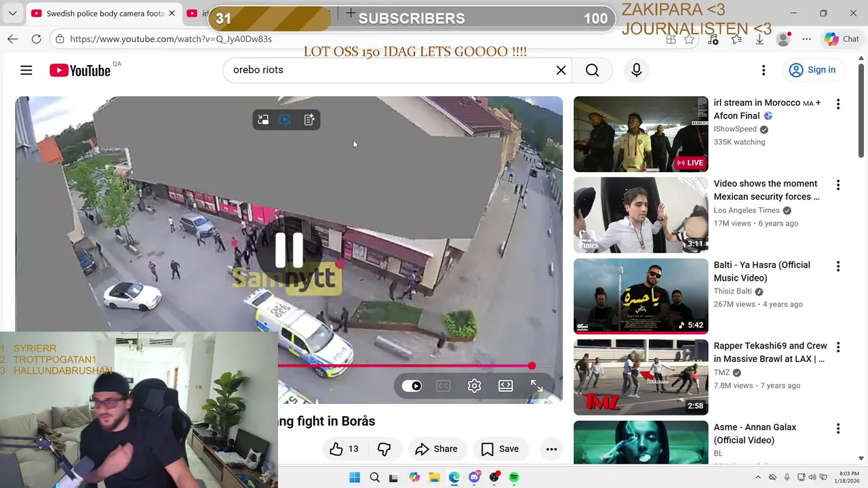The image size is (868, 488).
Task: Open options for irl stream in Morocco video
Action: [x=838, y=104]
